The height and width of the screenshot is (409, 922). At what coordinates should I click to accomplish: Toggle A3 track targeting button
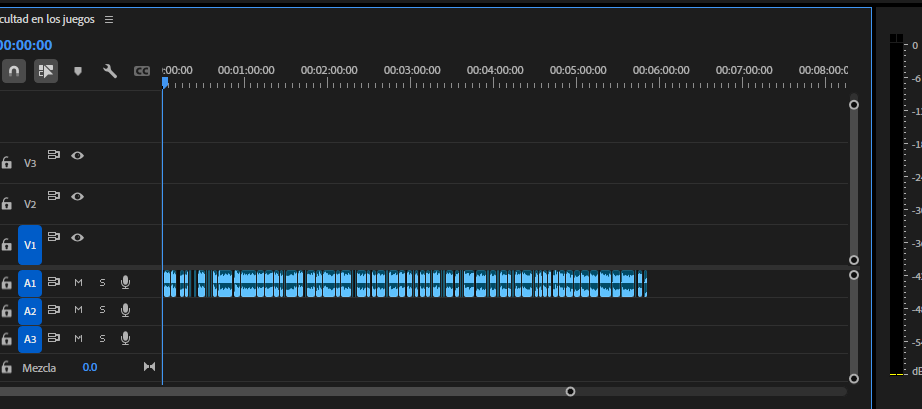click(30, 339)
